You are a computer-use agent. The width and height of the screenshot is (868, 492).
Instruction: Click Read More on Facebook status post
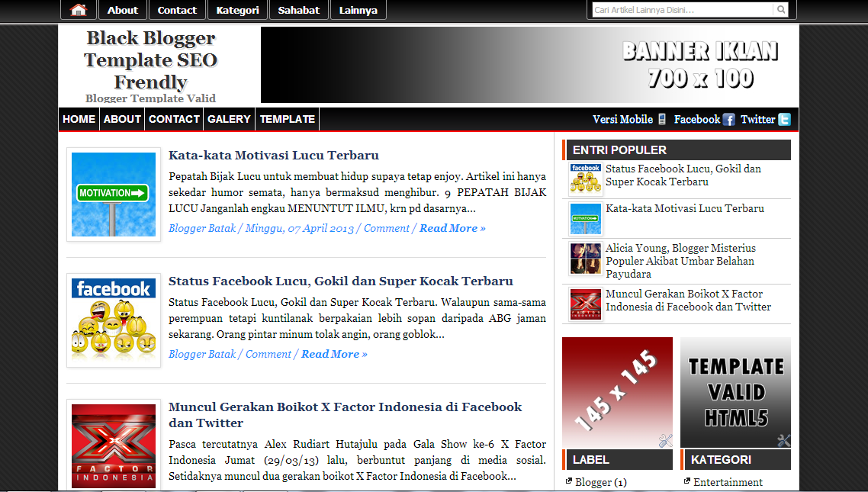[x=334, y=354]
